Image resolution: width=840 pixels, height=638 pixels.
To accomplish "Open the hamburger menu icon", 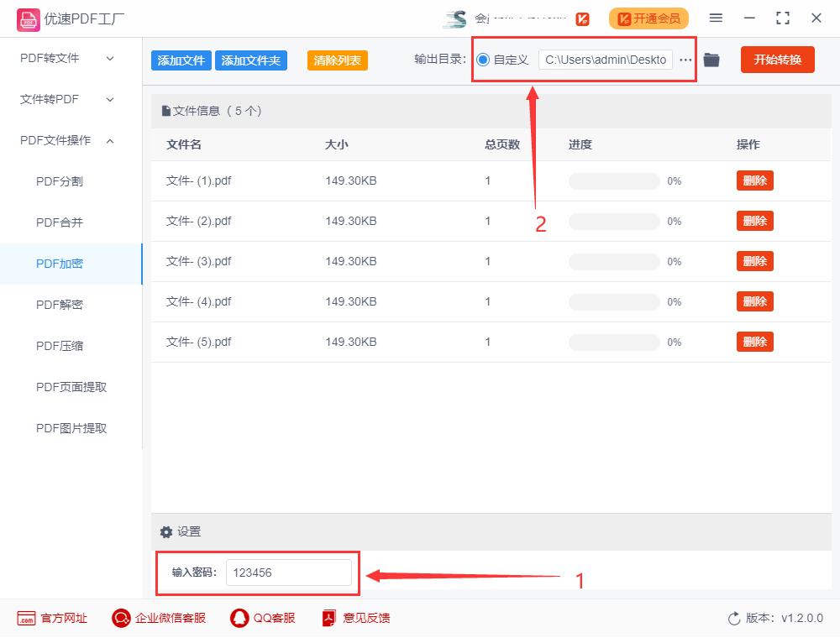I will tap(716, 18).
